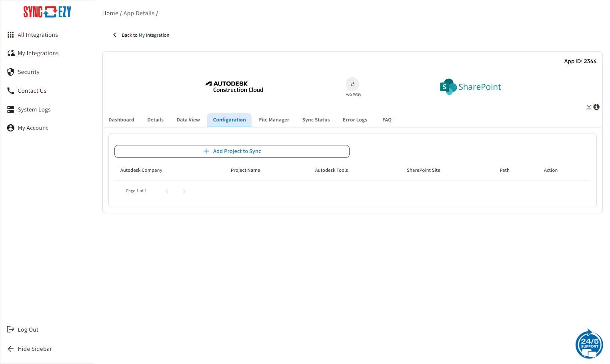The image size is (610, 364).
Task: Select the Configuration tab
Action: tap(229, 120)
